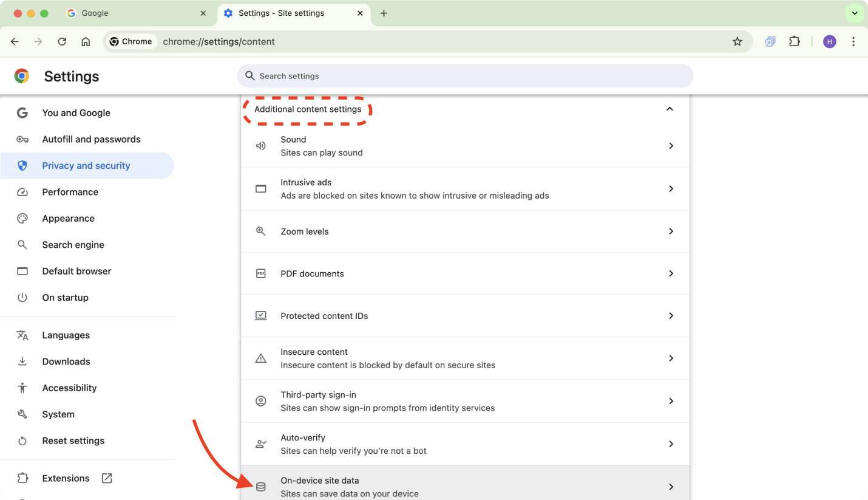This screenshot has height=500, width=868.
Task: Collapse Additional content settings section
Action: click(x=670, y=109)
